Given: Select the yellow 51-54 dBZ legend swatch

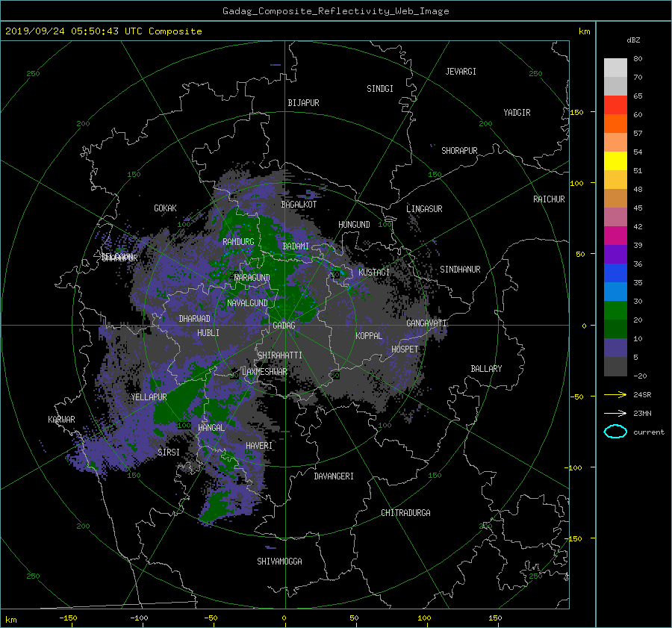Looking at the screenshot, I should click(x=615, y=161).
